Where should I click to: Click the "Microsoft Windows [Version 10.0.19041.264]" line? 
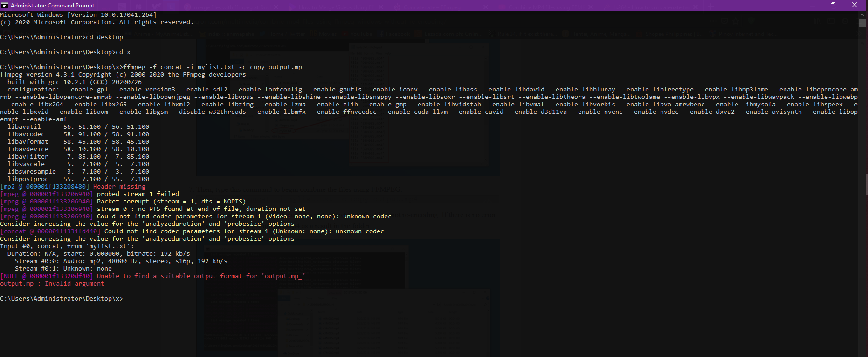[78, 15]
